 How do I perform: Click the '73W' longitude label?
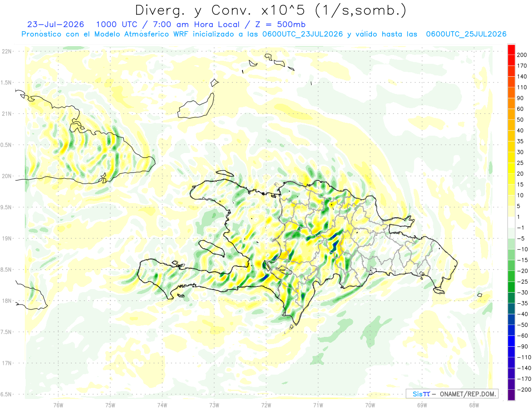point(214,404)
